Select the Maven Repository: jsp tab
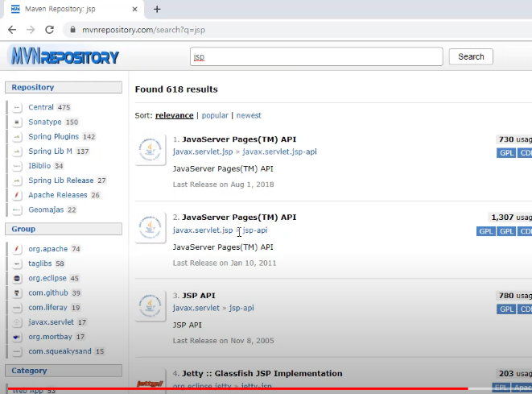Image resolution: width=532 pixels, height=394 pixels. point(73,9)
